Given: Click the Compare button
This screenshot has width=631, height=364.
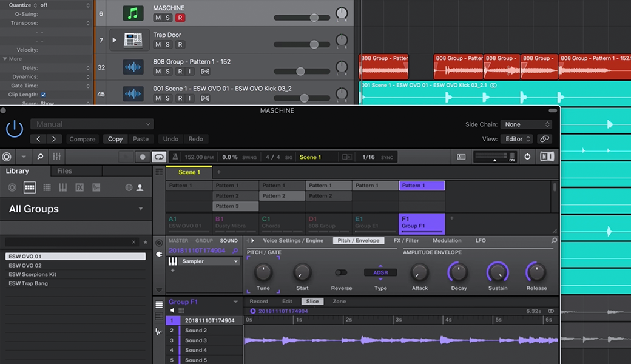Looking at the screenshot, I should tap(82, 139).
